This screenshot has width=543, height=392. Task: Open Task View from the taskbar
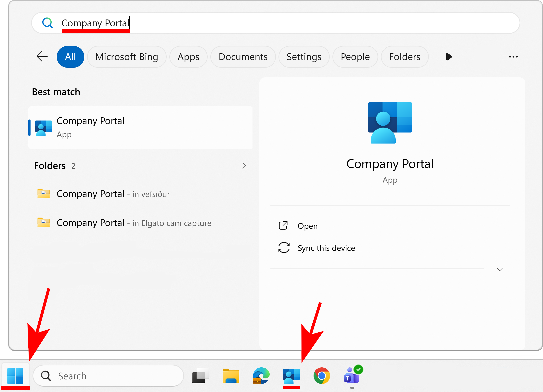[200, 376]
